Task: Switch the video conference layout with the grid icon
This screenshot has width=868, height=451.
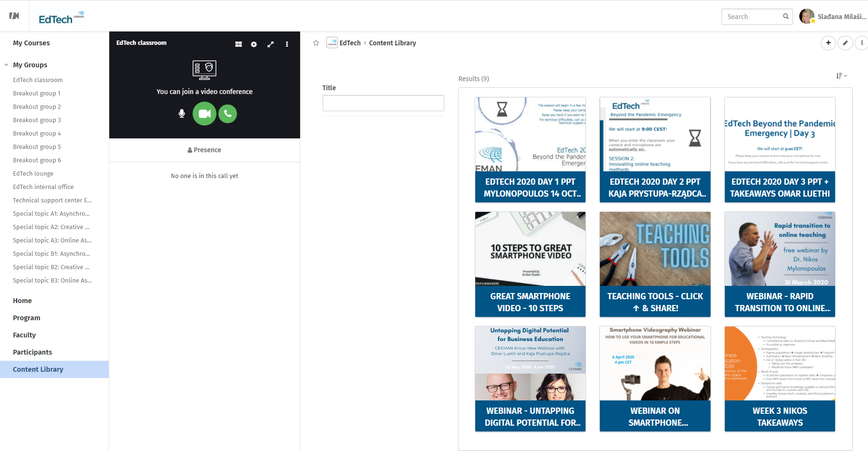Action: tap(239, 44)
